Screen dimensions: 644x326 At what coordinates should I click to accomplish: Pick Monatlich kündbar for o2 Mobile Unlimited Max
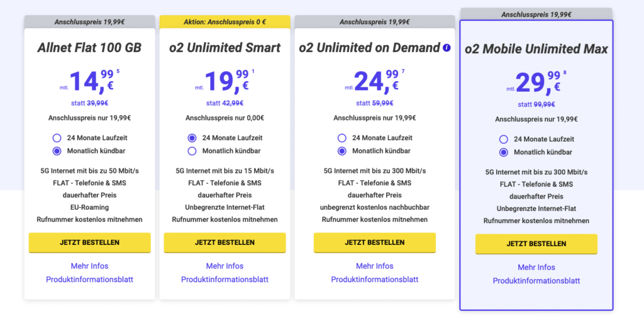point(504,152)
